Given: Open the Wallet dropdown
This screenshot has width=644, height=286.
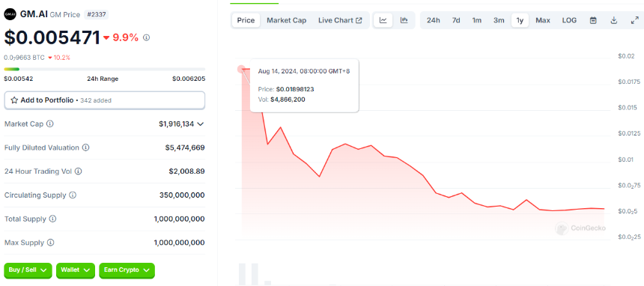Looking at the screenshot, I should click(x=76, y=270).
